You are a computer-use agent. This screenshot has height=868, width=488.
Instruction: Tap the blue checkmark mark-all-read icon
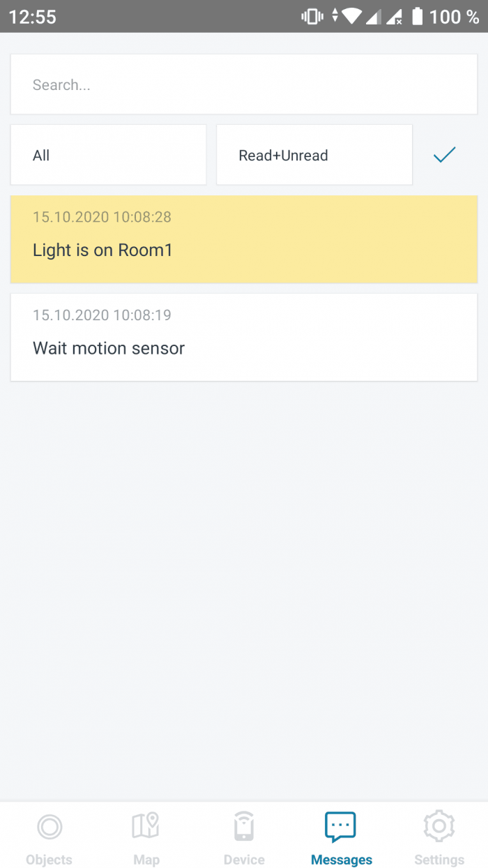coord(444,155)
